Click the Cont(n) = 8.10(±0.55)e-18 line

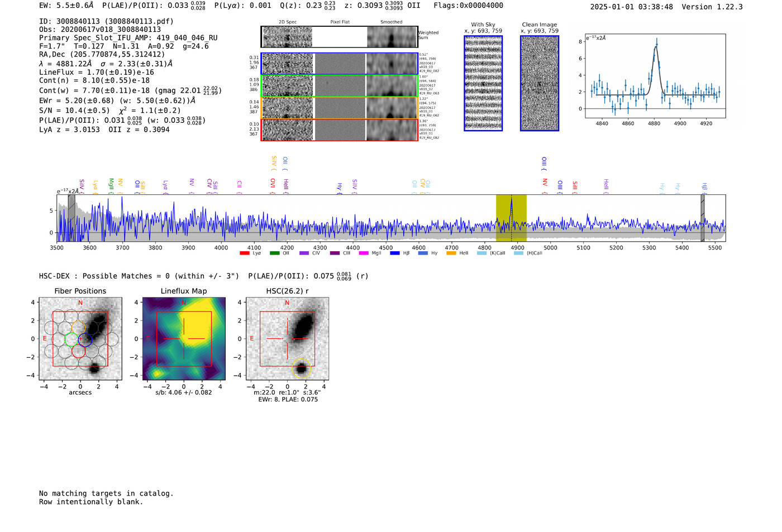(94, 81)
